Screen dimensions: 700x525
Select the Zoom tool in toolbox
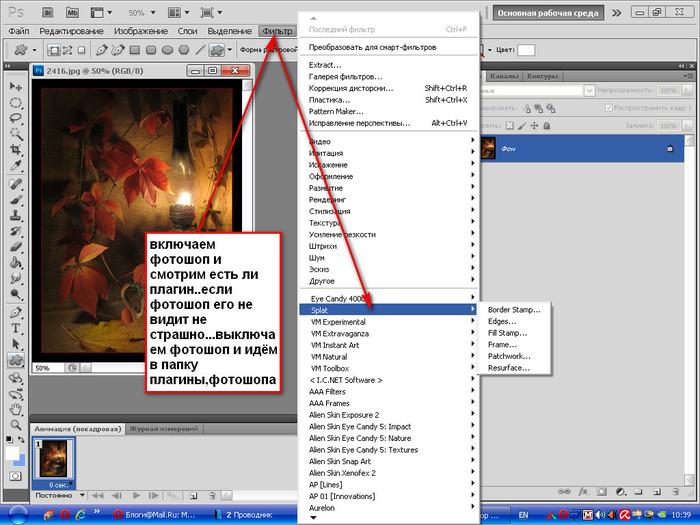[16, 425]
